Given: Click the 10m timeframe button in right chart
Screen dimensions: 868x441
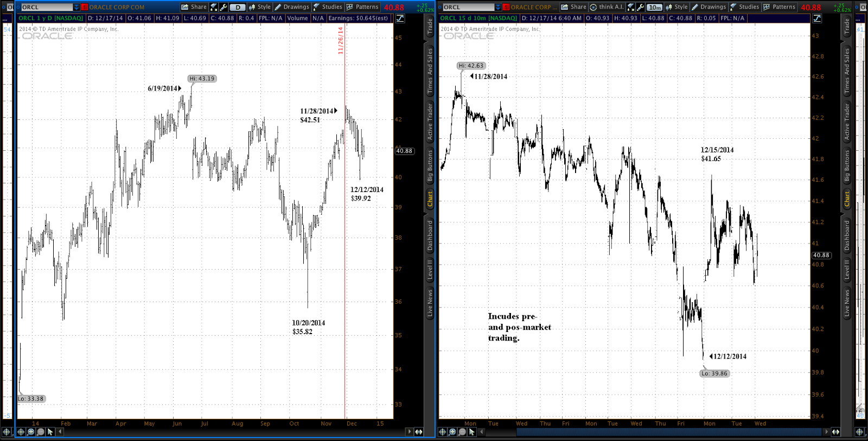Looking at the screenshot, I should pyautogui.click(x=655, y=7).
